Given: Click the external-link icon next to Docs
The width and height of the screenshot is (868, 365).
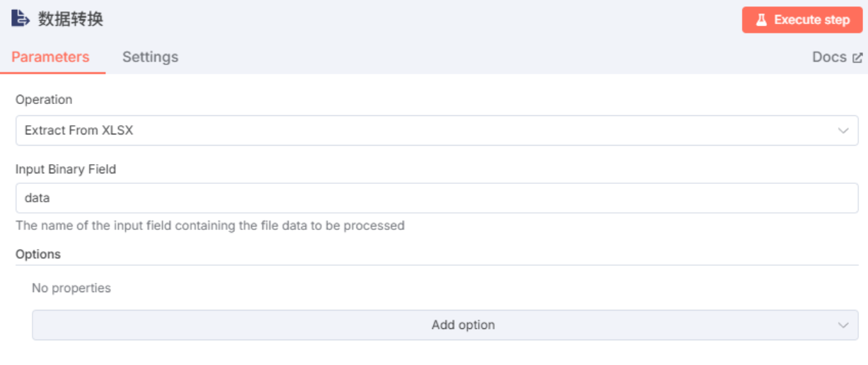Looking at the screenshot, I should (857, 58).
